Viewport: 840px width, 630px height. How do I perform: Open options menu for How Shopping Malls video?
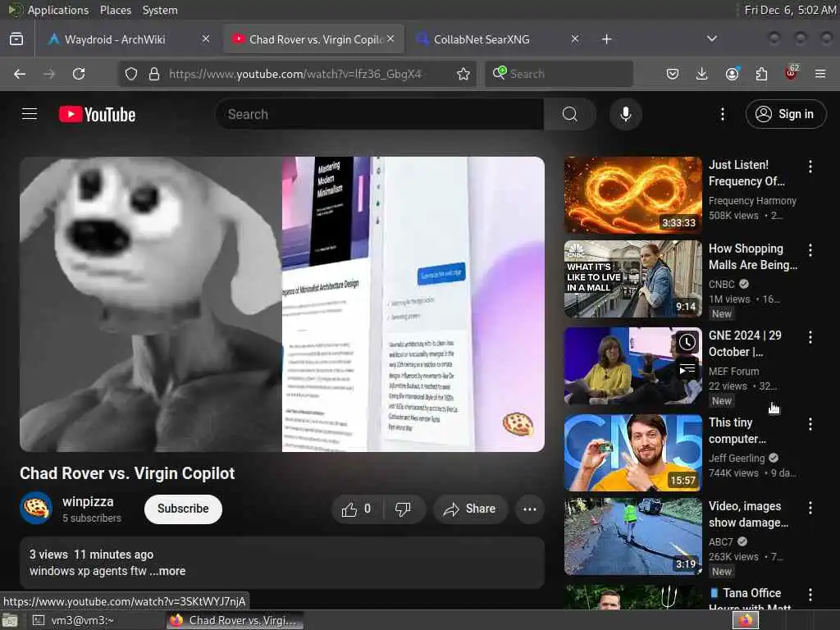click(810, 249)
